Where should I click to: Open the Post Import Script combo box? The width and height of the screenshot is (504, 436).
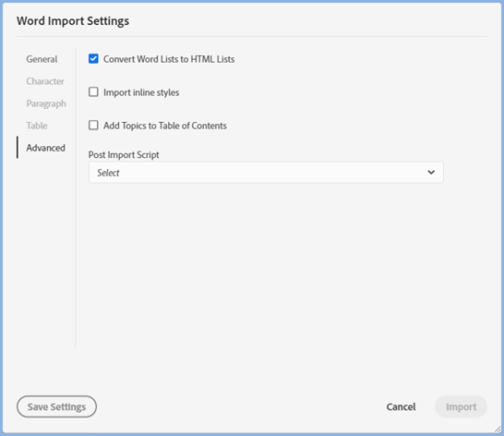pos(266,173)
